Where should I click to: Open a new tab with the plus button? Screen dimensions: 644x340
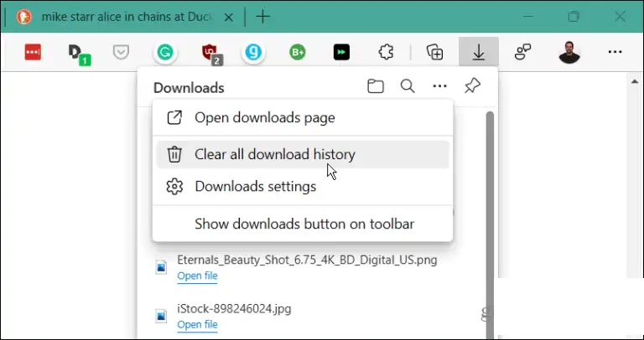click(x=262, y=17)
